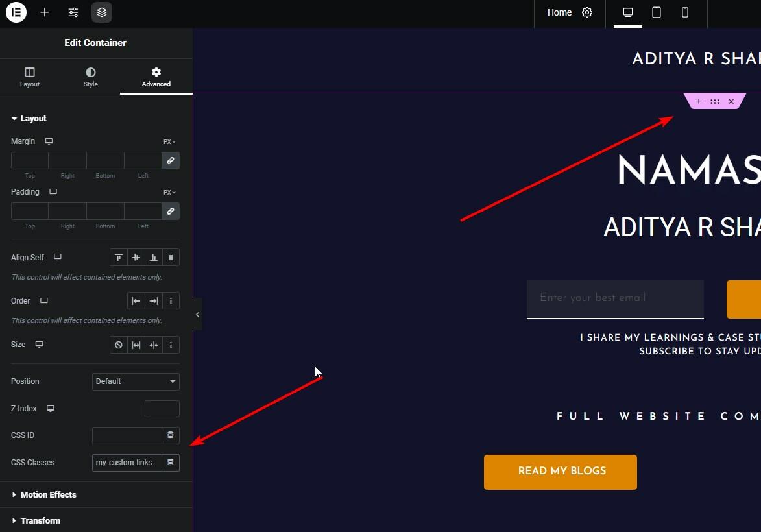
Task: Open the Elementor main menu logo
Action: click(x=16, y=12)
